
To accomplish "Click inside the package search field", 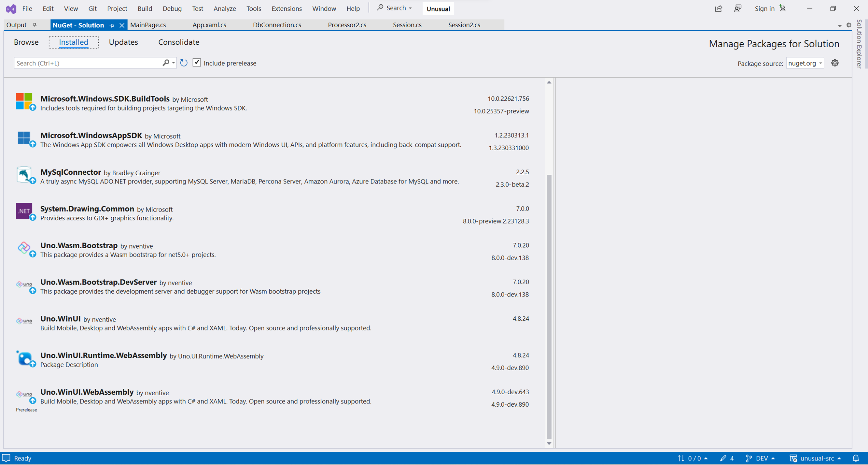I will pyautogui.click(x=84, y=63).
